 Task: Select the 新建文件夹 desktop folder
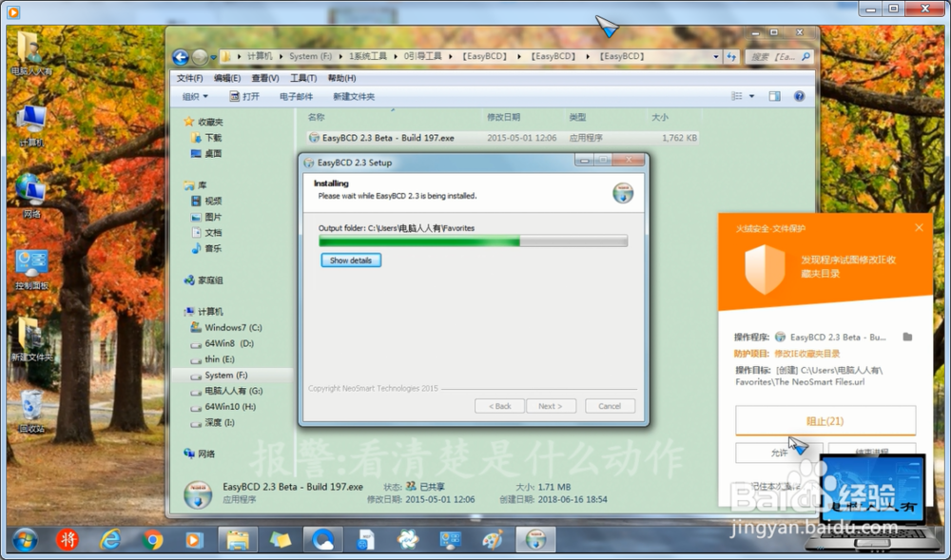[x=31, y=339]
